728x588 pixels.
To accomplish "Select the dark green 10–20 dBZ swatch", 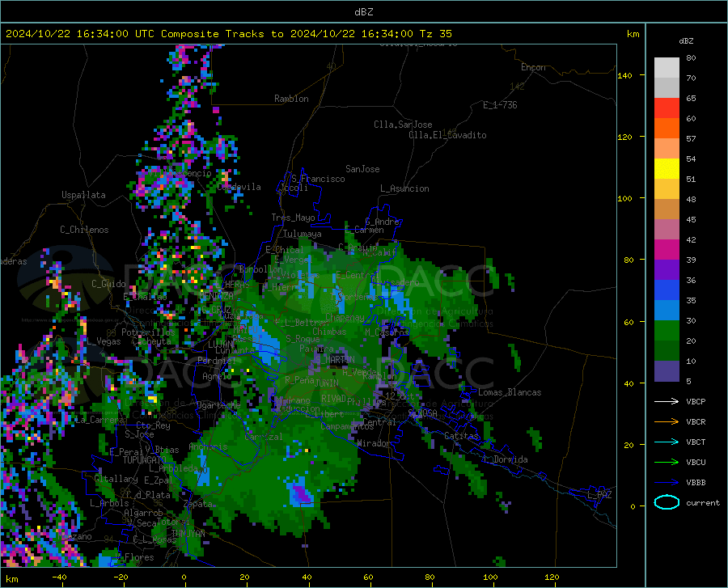I will 667,351.
